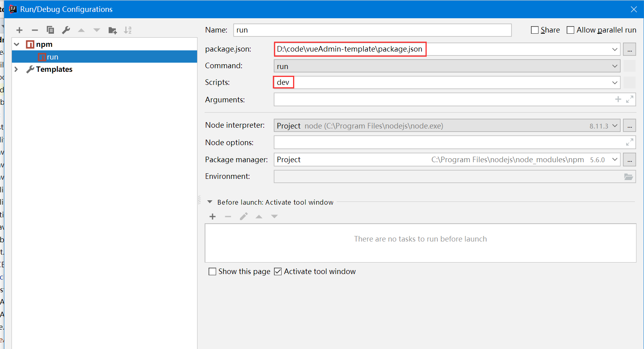This screenshot has width=644, height=349.
Task: Expand the Node options field editor
Action: 630,142
